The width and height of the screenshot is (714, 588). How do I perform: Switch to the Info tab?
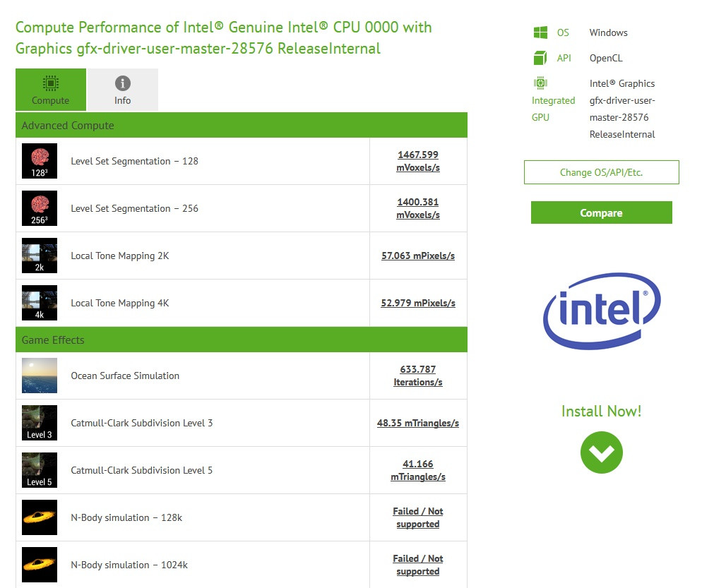pos(122,89)
